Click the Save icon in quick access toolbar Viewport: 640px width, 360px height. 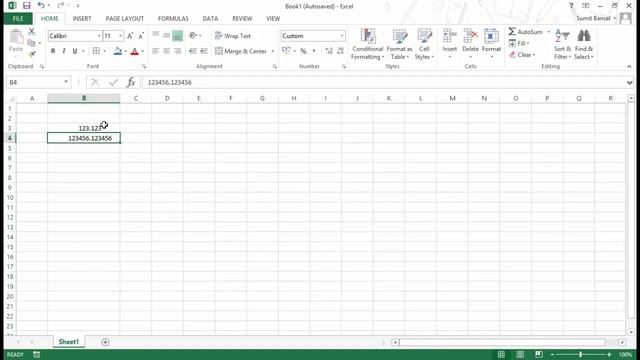coord(27,6)
